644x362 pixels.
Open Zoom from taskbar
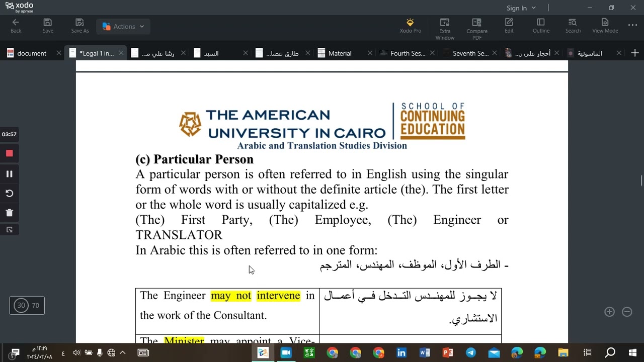[286, 352]
